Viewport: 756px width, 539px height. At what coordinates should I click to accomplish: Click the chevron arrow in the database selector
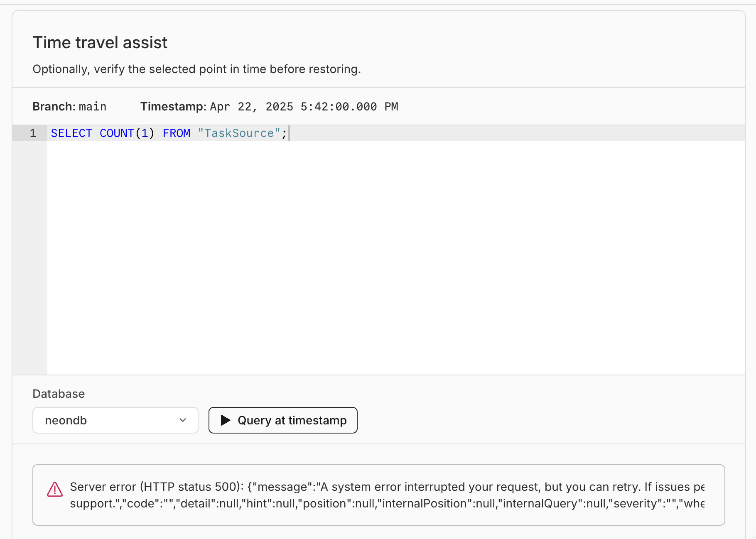[183, 420]
